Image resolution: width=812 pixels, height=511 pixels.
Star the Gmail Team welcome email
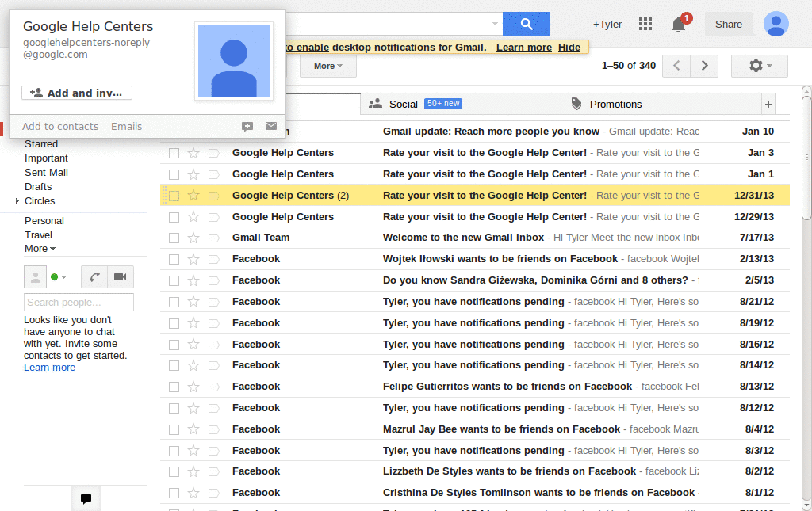coord(193,238)
